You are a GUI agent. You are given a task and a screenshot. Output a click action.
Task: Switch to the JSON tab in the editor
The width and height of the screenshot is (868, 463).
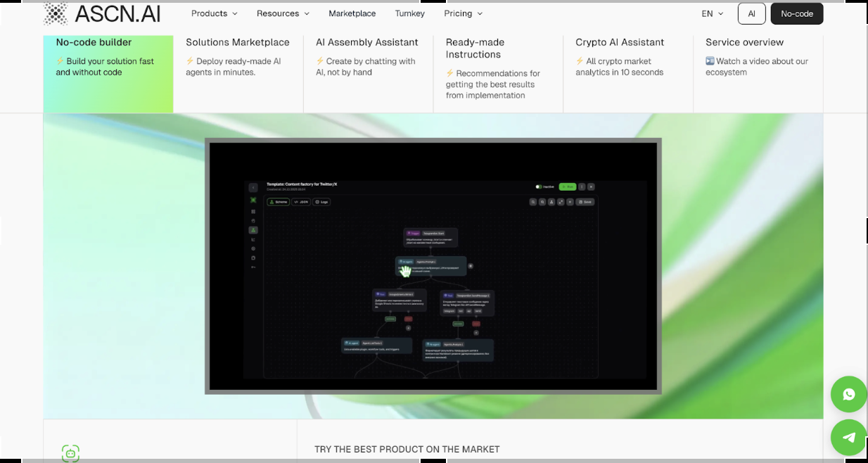pos(301,202)
